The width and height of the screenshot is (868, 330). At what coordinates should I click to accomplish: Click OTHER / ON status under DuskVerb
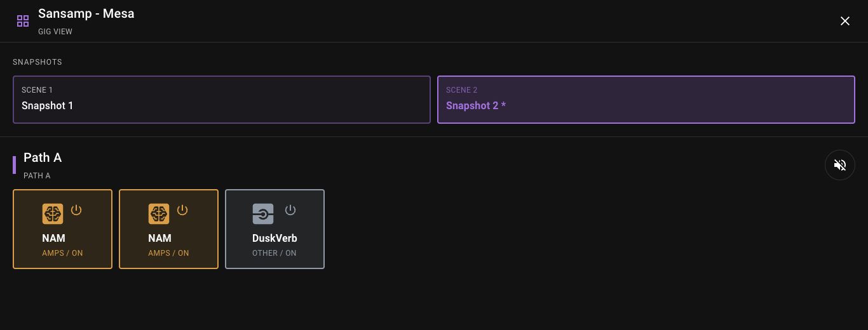[275, 253]
